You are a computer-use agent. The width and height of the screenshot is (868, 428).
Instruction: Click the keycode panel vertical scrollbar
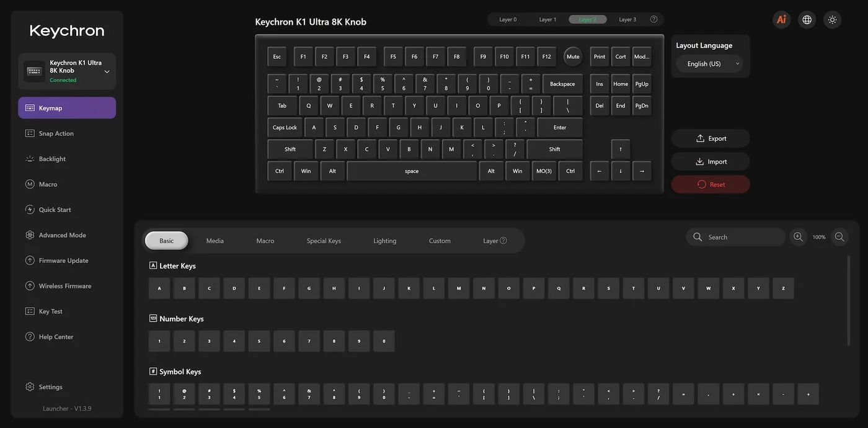[849, 300]
